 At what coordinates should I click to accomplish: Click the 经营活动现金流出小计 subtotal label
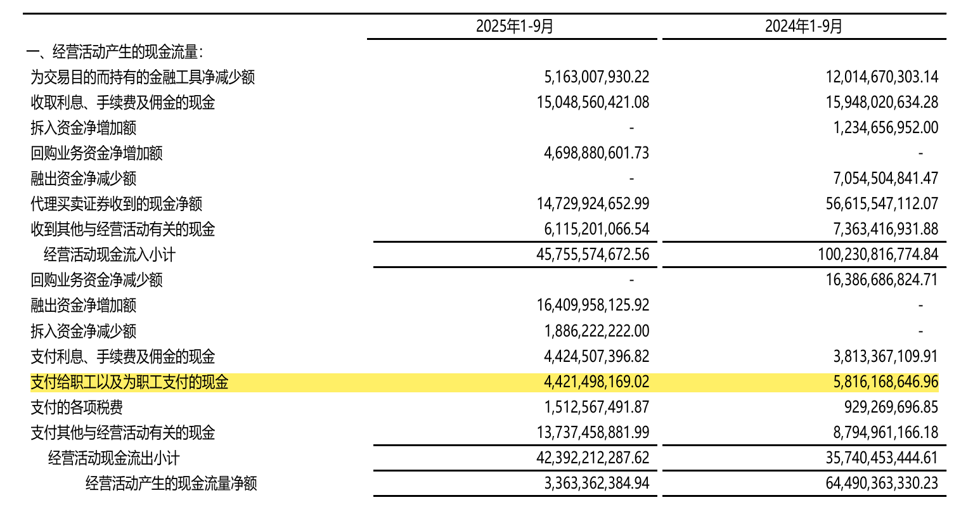tap(114, 458)
